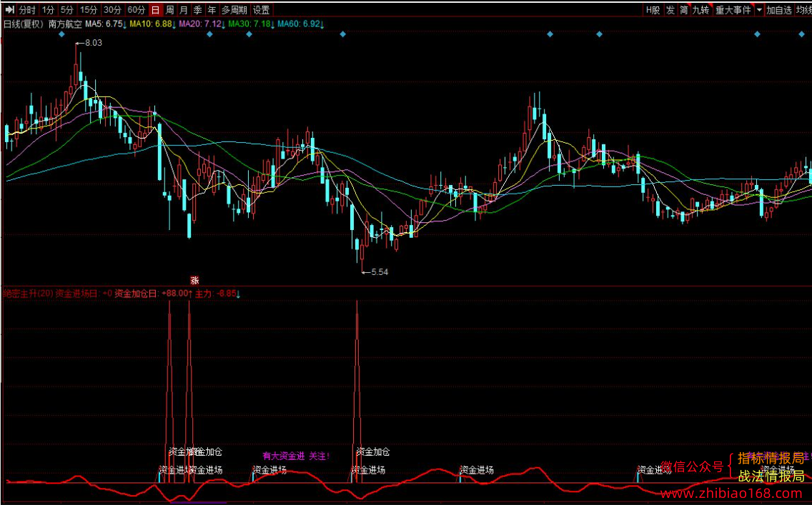The width and height of the screenshot is (812, 505).
Task: Click the 日线(复权) chart label
Action: coord(24,24)
